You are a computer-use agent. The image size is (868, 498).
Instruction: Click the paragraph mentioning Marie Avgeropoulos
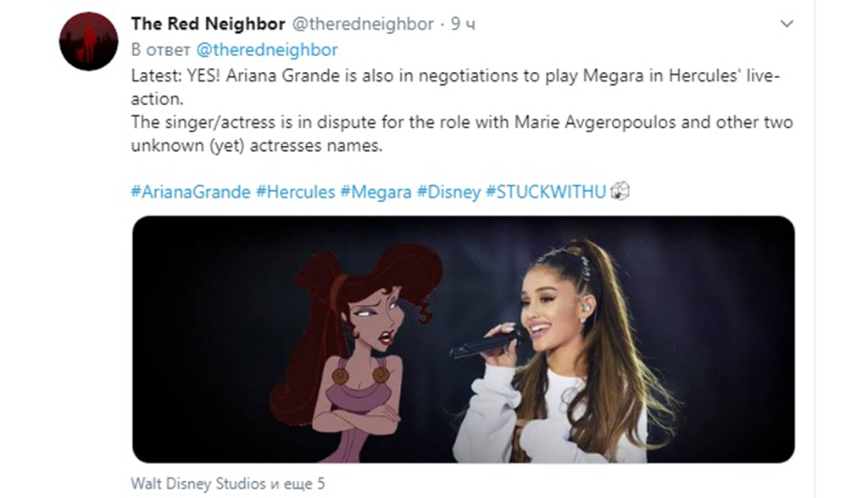coord(462,133)
